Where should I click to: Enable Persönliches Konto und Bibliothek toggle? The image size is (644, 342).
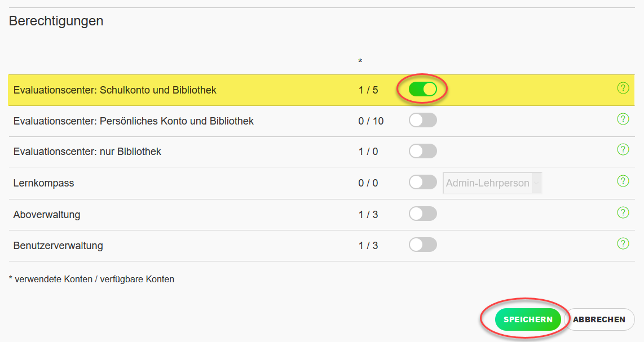click(422, 120)
